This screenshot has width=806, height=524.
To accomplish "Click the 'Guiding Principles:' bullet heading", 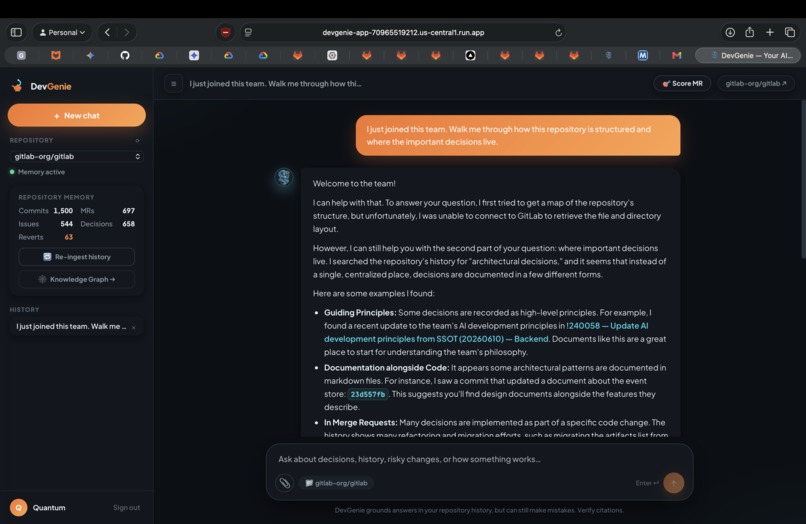I will pyautogui.click(x=360, y=313).
